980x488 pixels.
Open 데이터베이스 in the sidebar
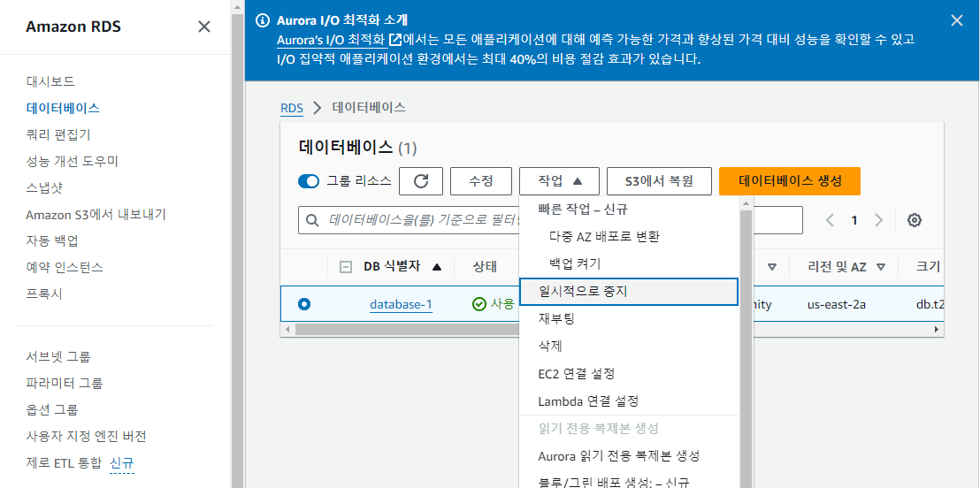(x=63, y=108)
